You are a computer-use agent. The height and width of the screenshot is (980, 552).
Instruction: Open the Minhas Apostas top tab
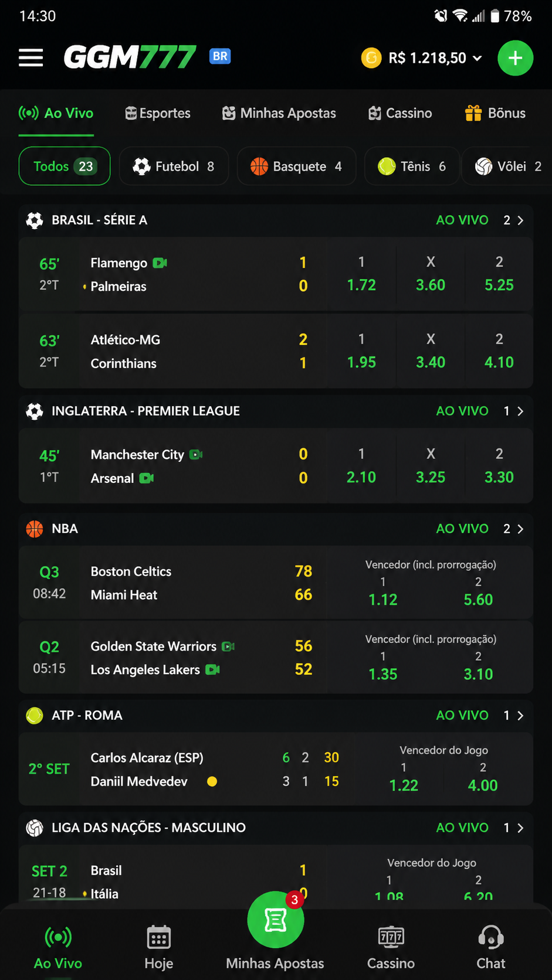(279, 113)
